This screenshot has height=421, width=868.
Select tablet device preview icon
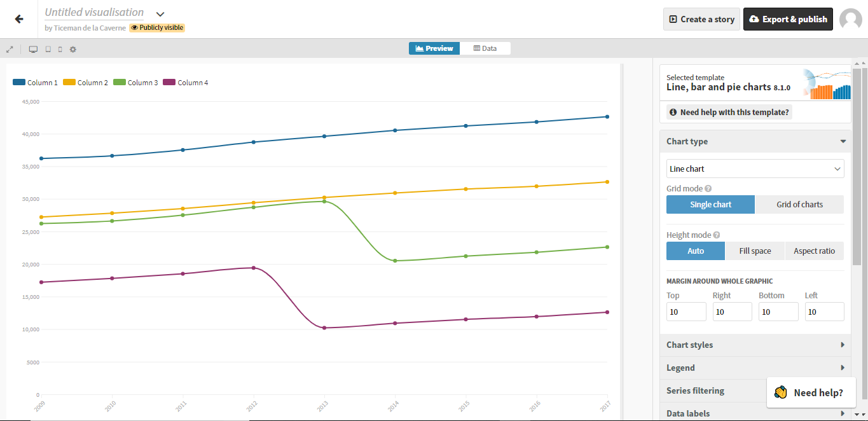[x=48, y=49]
